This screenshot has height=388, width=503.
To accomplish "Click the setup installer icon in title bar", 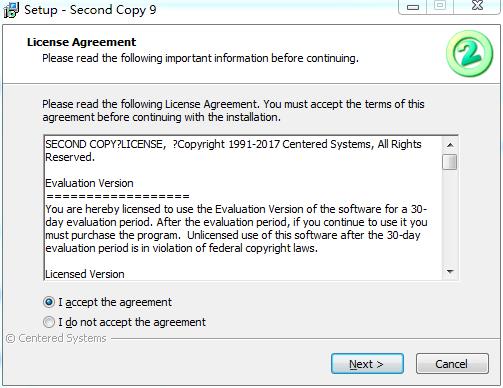I will tap(11, 10).
